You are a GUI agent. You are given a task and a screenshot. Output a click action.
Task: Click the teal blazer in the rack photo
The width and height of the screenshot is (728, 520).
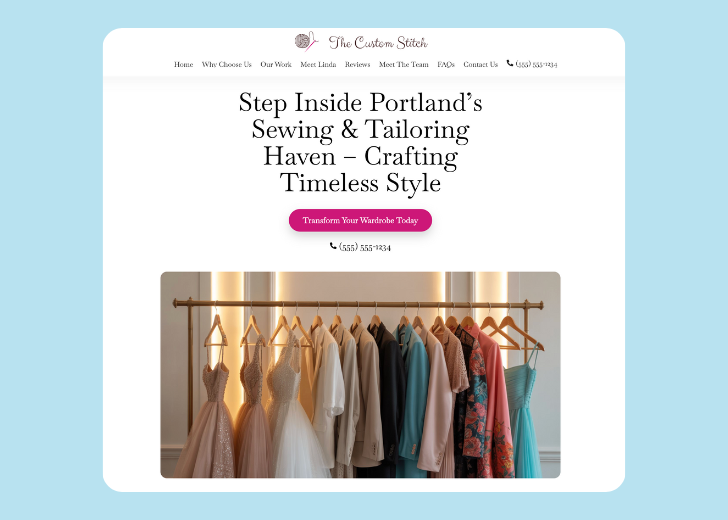pyautogui.click(x=413, y=399)
